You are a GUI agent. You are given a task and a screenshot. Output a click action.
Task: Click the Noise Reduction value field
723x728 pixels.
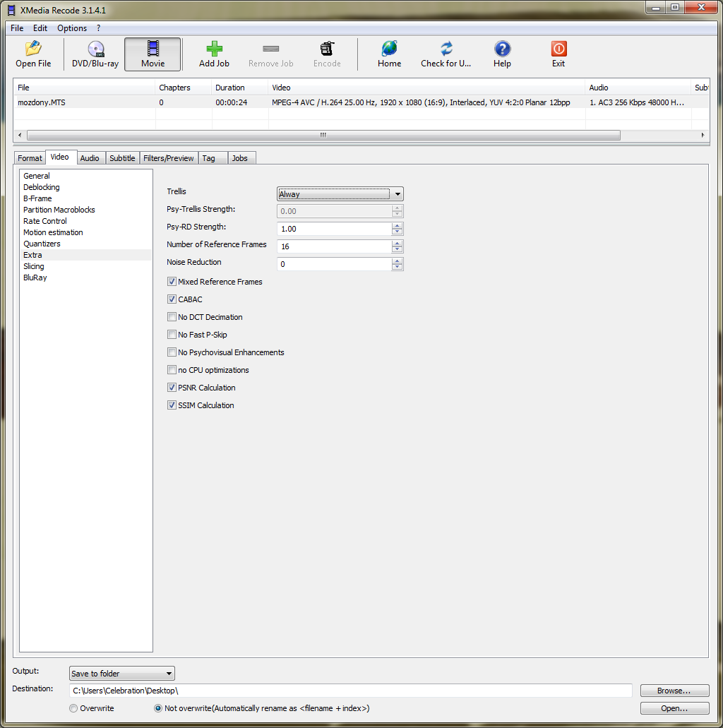point(335,264)
